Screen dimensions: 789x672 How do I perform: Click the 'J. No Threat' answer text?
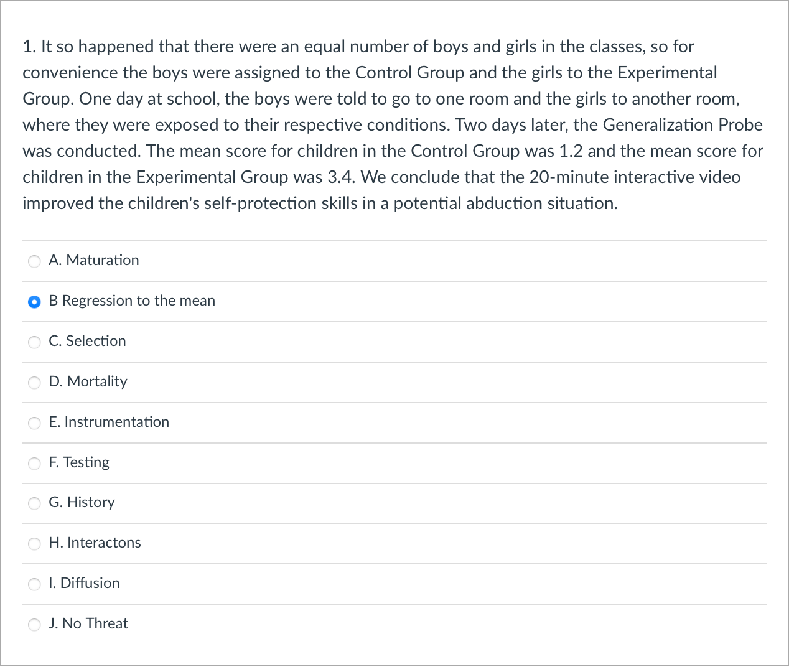(88, 623)
